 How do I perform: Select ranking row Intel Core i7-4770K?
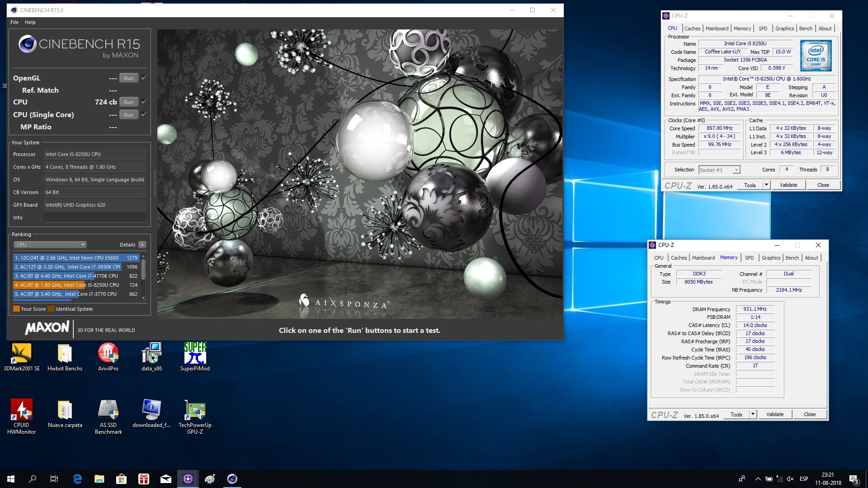click(76, 276)
